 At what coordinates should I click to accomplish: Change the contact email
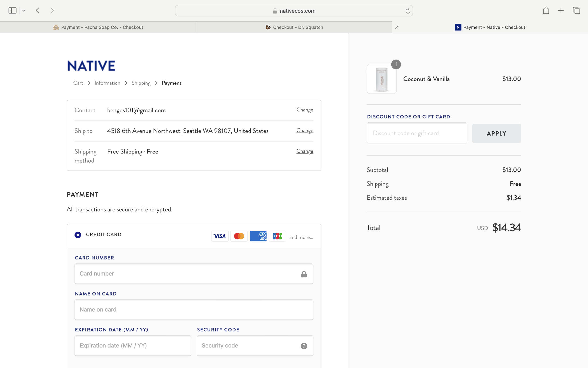305,110
